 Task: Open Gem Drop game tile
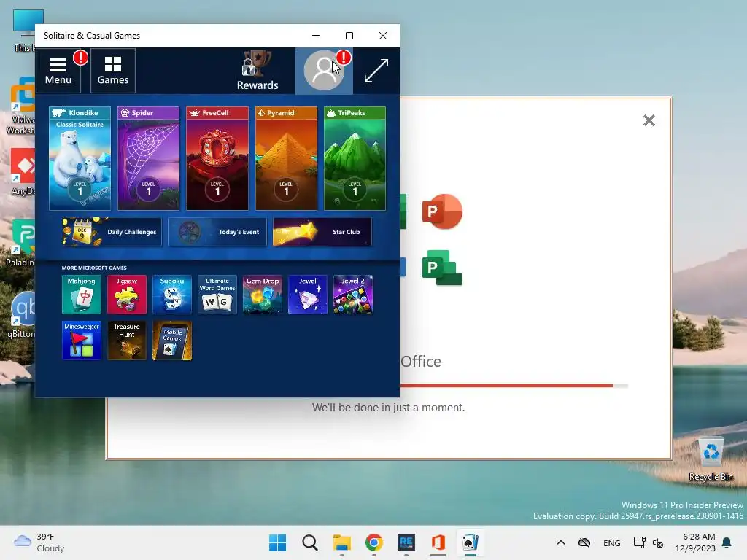263,295
